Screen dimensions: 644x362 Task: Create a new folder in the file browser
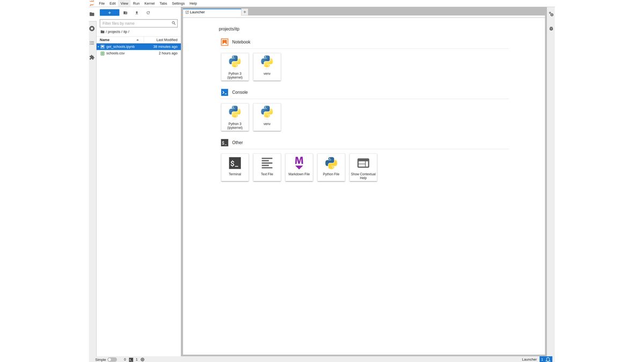pos(125,12)
